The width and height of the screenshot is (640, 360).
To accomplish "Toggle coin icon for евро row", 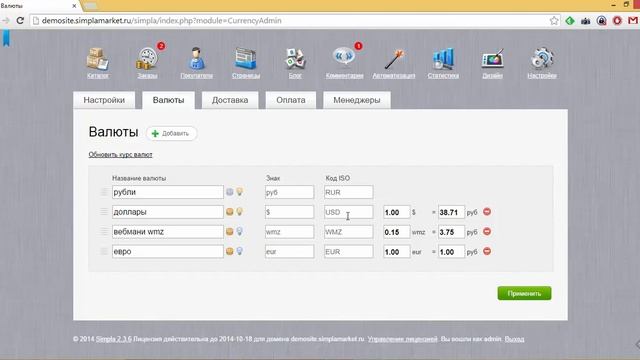I will (230, 251).
